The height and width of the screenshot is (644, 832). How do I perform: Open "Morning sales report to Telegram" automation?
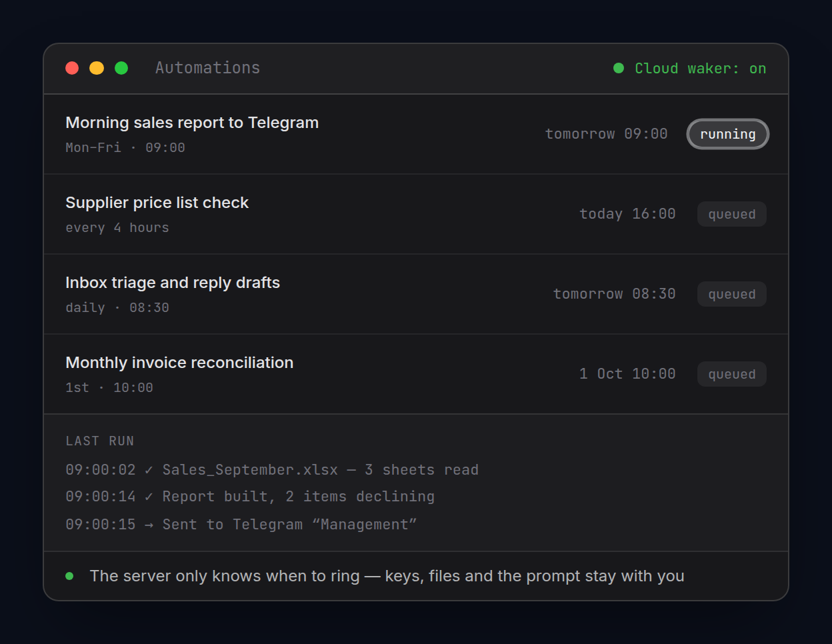[x=192, y=123]
